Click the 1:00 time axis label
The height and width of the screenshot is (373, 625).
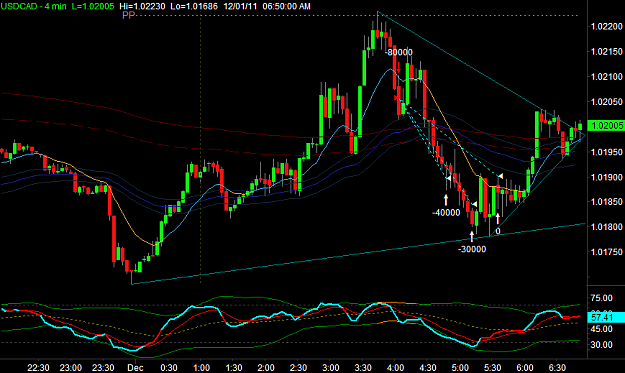click(x=201, y=368)
